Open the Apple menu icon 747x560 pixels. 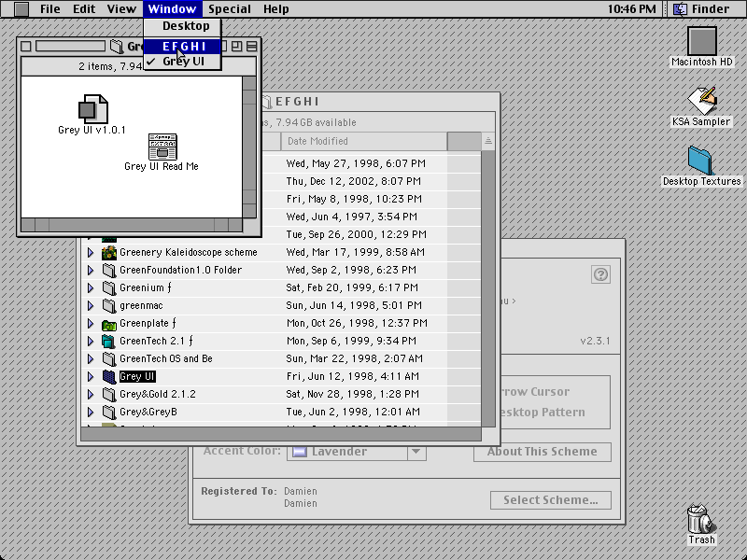pos(21,8)
